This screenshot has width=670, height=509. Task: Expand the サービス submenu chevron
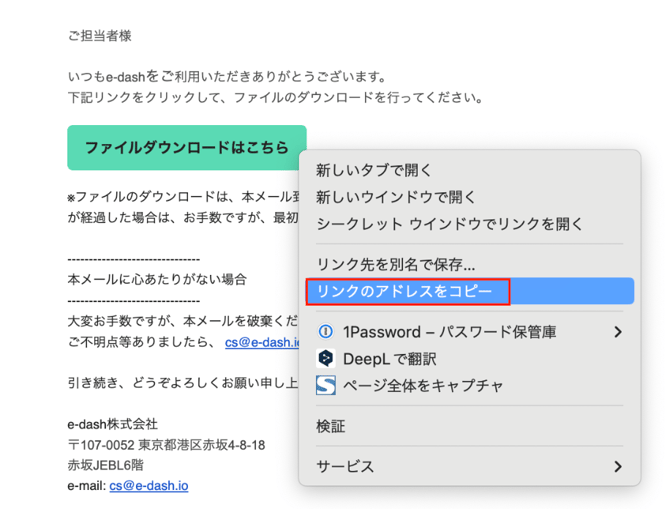point(618,466)
